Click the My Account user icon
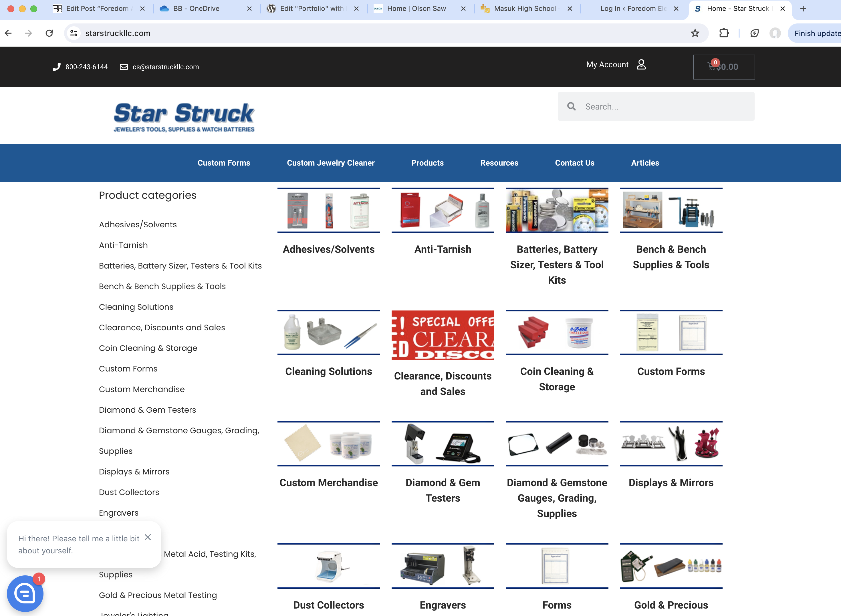 641,65
